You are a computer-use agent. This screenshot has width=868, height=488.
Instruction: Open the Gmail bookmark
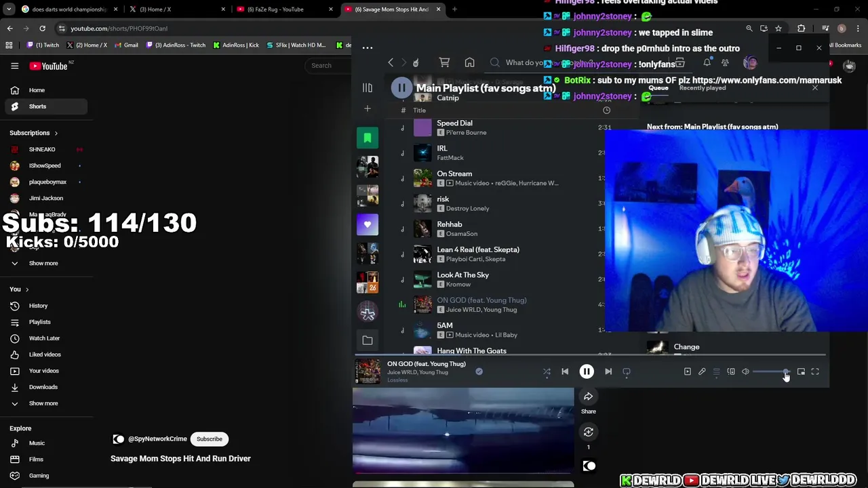(x=126, y=45)
